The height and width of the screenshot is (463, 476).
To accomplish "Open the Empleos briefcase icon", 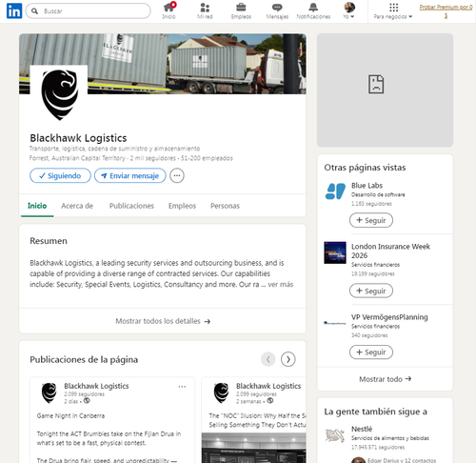I will coord(241,11).
